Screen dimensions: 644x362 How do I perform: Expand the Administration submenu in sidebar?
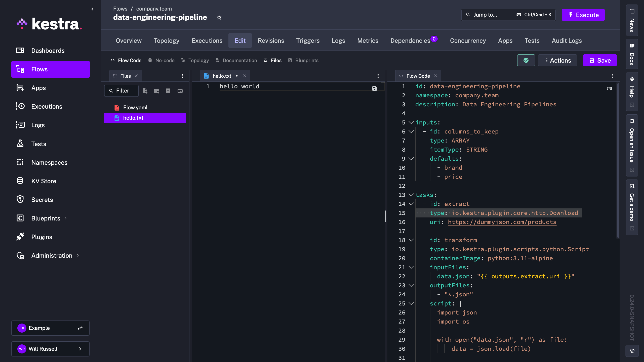coord(78,255)
